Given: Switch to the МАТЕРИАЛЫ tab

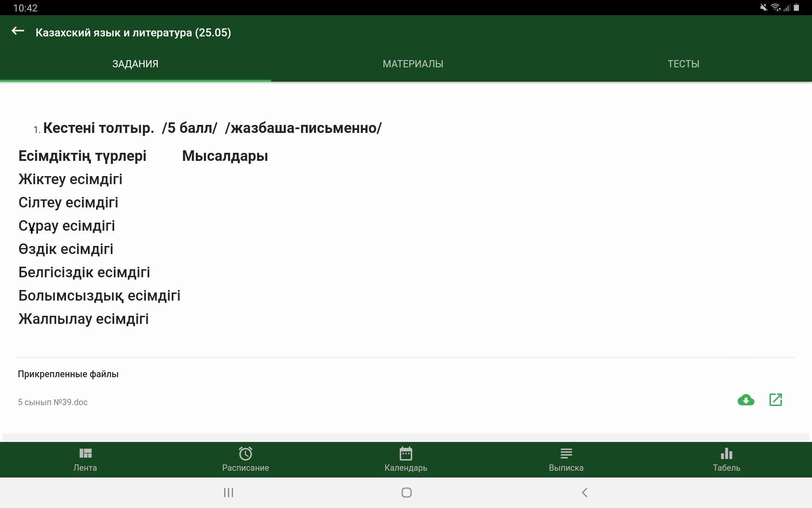Looking at the screenshot, I should (413, 64).
